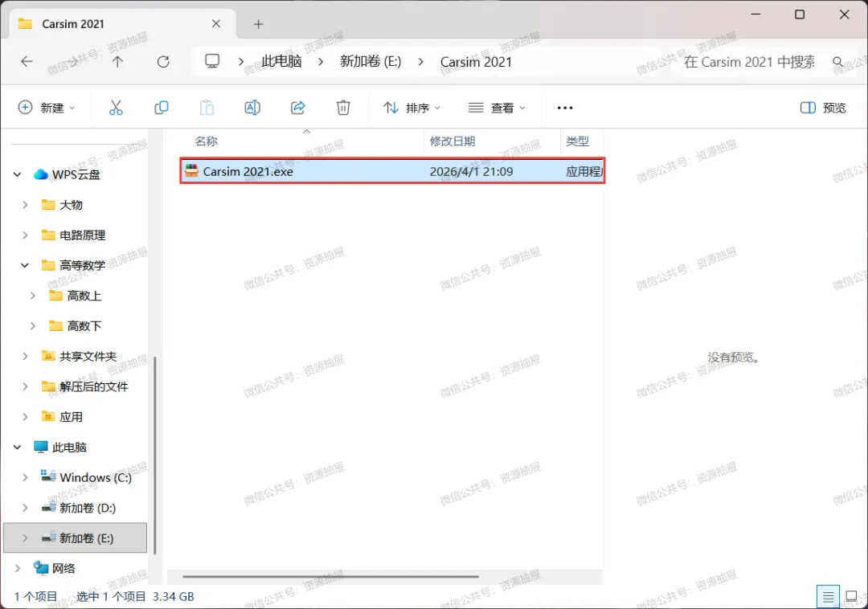Image resolution: width=868 pixels, height=609 pixels.
Task: Open the three-dots more options menu
Action: (x=565, y=108)
